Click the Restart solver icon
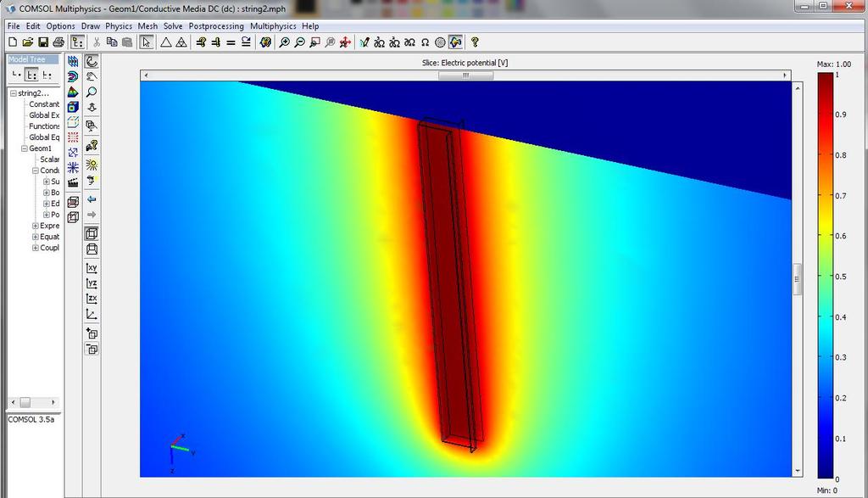Image resolution: width=868 pixels, height=498 pixels. pos(247,42)
